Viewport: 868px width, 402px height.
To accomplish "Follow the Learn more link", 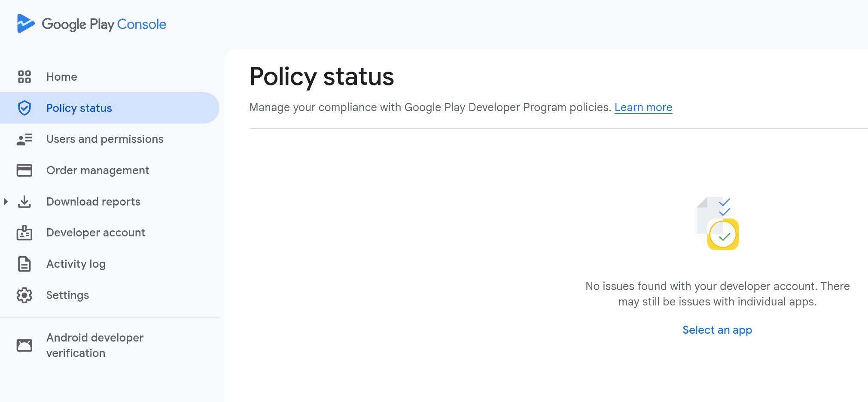I will [643, 107].
